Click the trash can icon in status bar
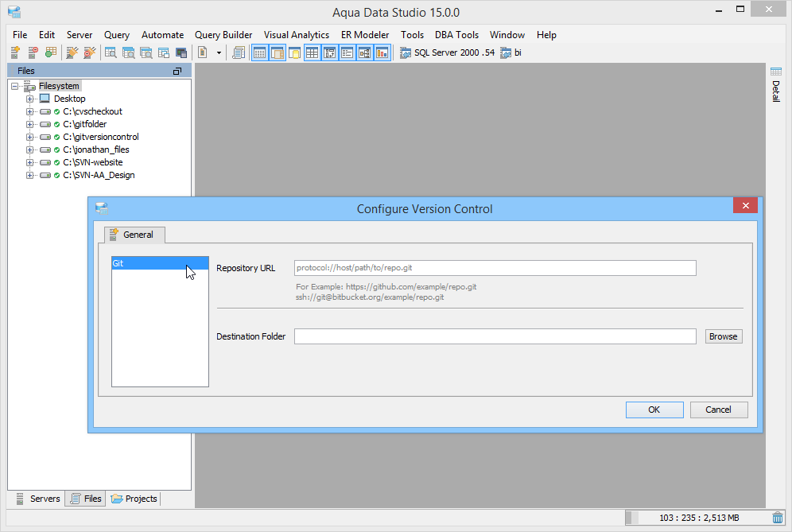The height and width of the screenshot is (532, 792). pos(778,518)
